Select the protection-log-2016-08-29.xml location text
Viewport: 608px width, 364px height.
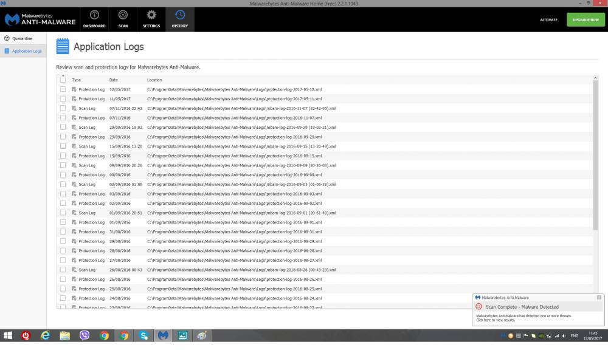[x=234, y=241]
